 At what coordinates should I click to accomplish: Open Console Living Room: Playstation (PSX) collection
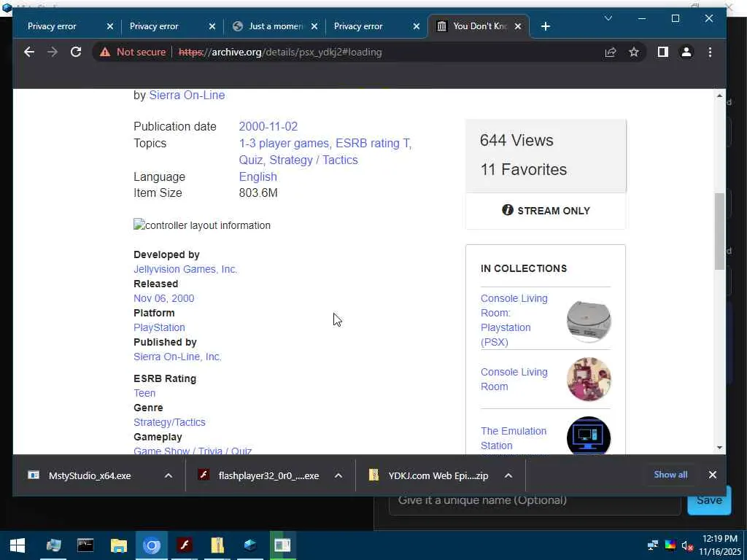pos(514,320)
